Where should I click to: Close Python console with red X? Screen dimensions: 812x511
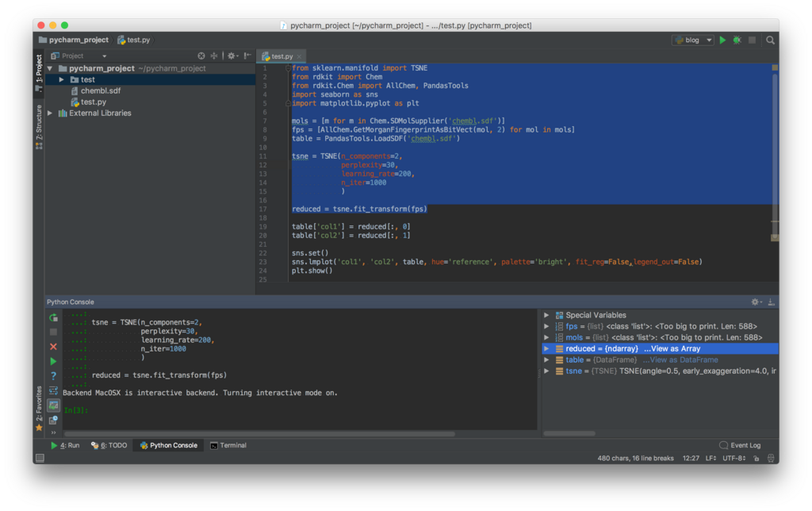click(x=53, y=346)
